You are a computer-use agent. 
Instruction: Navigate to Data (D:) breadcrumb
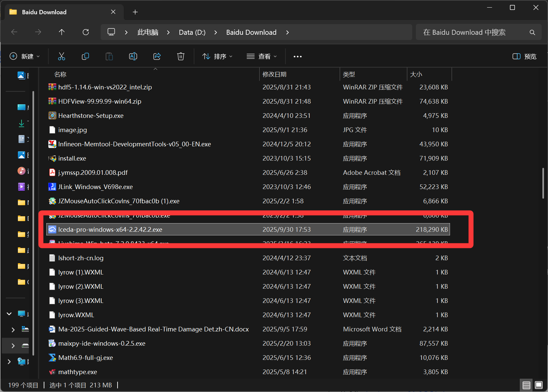(x=192, y=32)
